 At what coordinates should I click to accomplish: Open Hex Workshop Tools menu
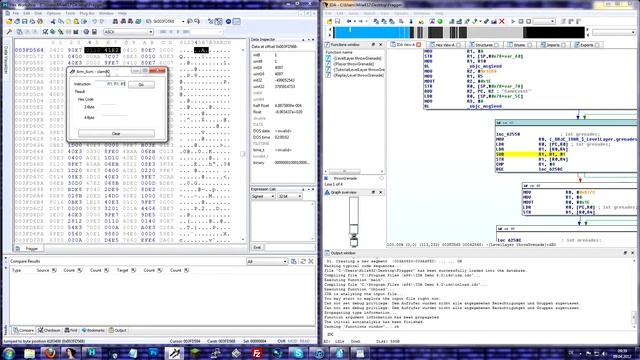(x=70, y=13)
